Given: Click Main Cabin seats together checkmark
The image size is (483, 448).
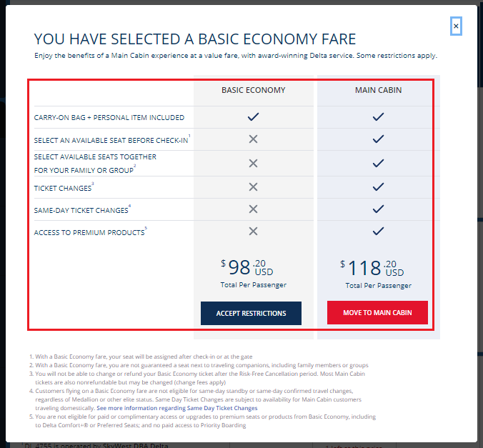Looking at the screenshot, I should [x=379, y=163].
